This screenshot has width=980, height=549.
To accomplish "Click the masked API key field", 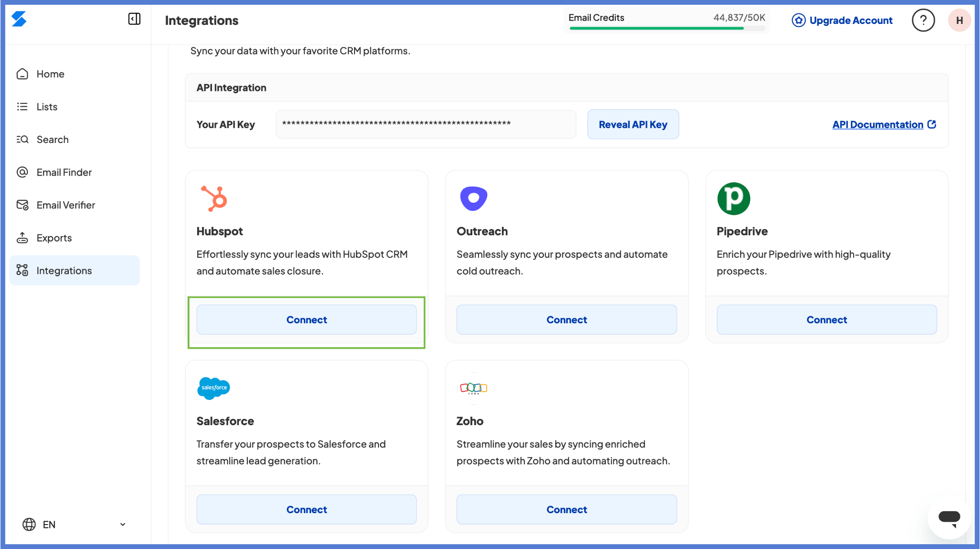I will pos(425,124).
